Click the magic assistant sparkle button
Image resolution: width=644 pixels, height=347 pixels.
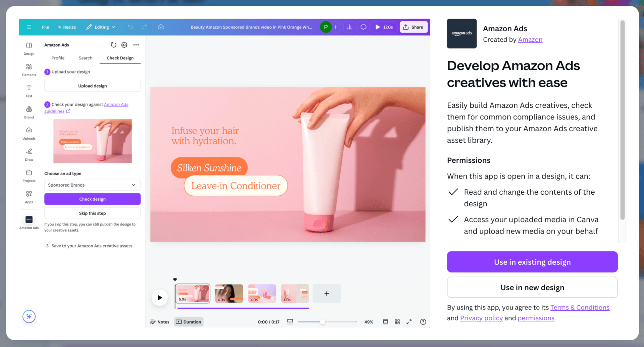pyautogui.click(x=29, y=316)
